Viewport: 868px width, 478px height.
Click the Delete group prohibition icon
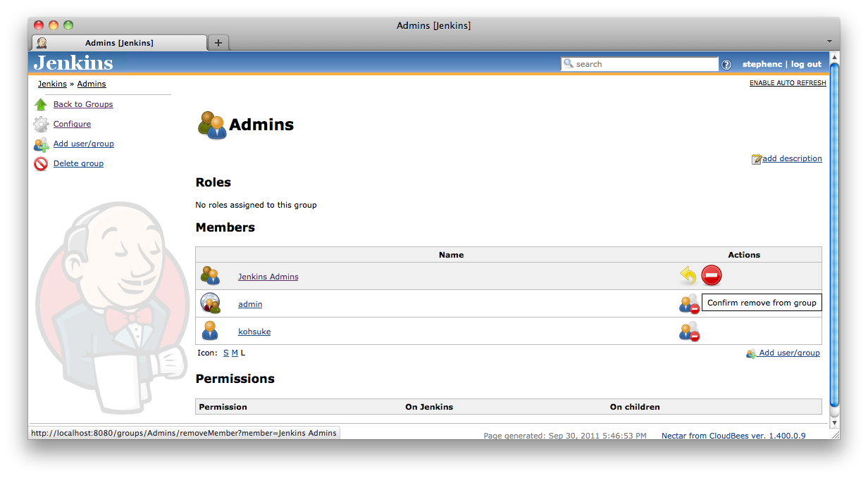(41, 164)
